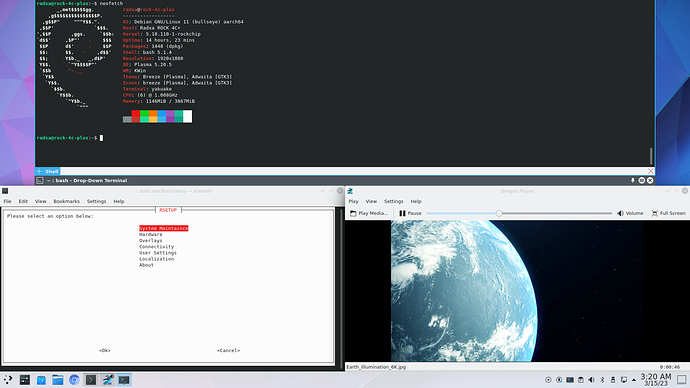Open the clipboard tray icon
The image size is (690, 388).
(580, 380)
